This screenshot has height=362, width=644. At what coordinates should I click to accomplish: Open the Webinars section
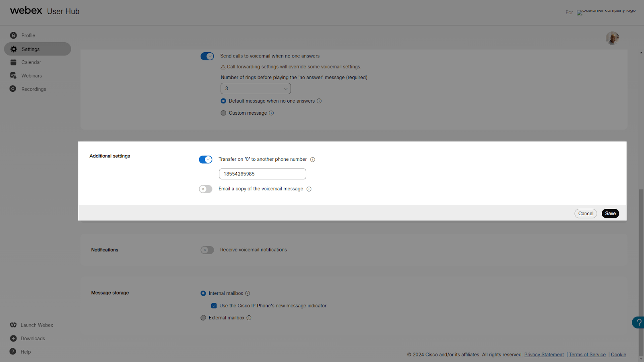point(31,75)
